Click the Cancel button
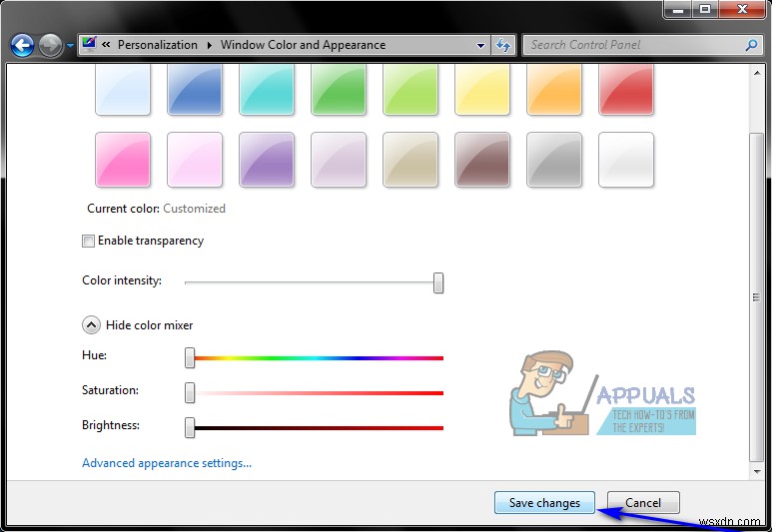Screen dimensions: 772x532 tap(643, 502)
